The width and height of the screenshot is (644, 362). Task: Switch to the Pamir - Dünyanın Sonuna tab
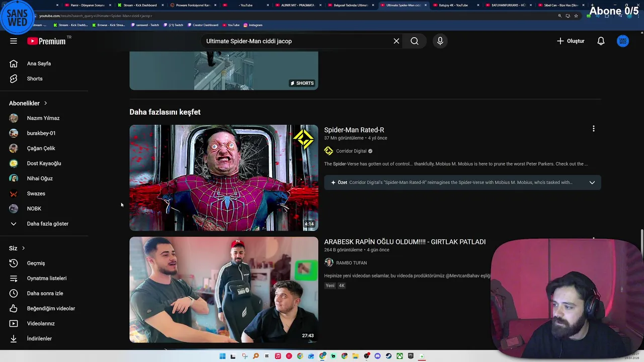coord(87,5)
